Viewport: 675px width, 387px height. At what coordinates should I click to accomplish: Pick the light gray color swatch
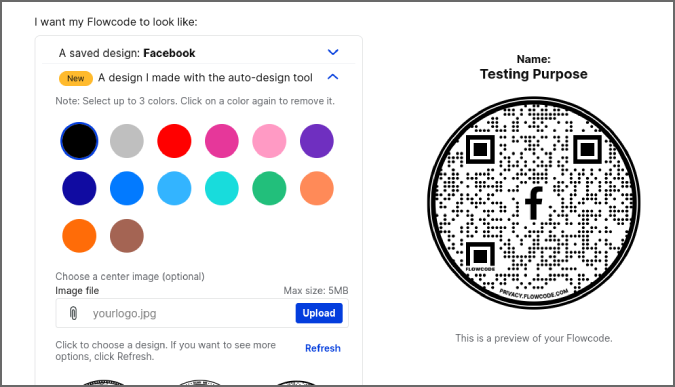(127, 141)
